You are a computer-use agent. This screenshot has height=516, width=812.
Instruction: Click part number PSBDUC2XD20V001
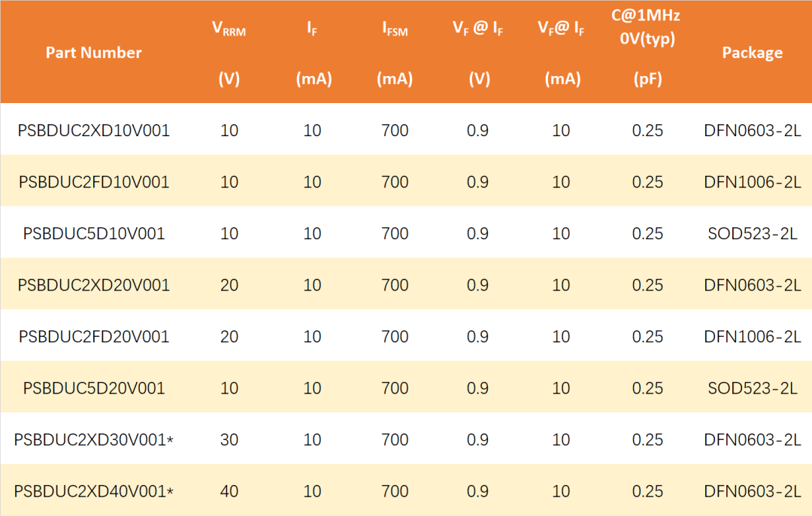point(93,285)
